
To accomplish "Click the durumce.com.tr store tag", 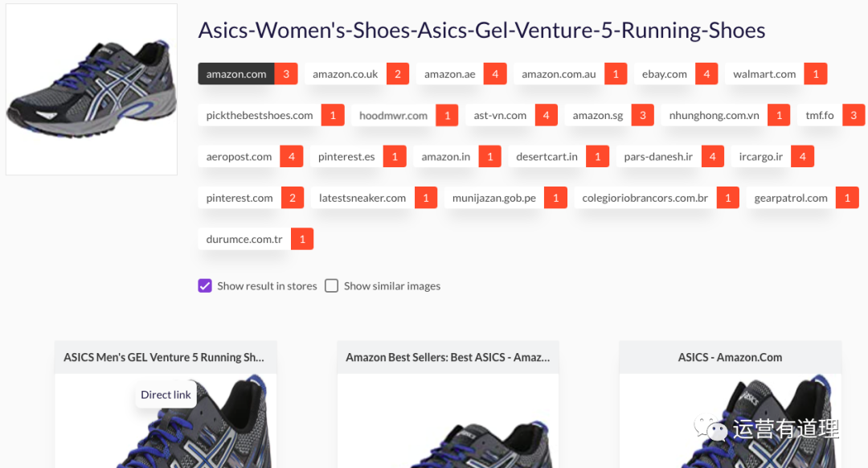I will 244,239.
